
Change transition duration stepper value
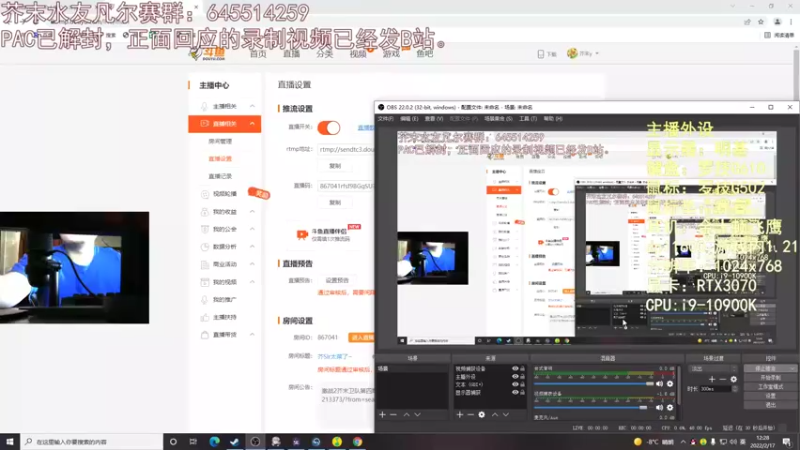(x=735, y=389)
